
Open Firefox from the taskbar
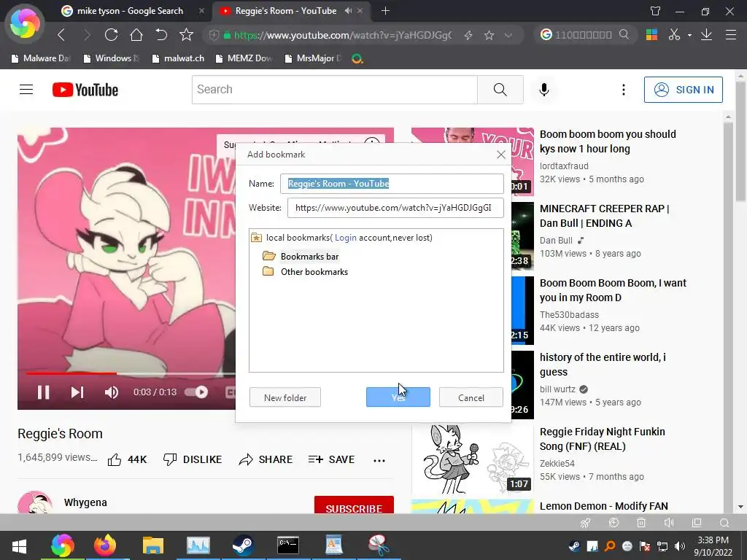pyautogui.click(x=105, y=545)
